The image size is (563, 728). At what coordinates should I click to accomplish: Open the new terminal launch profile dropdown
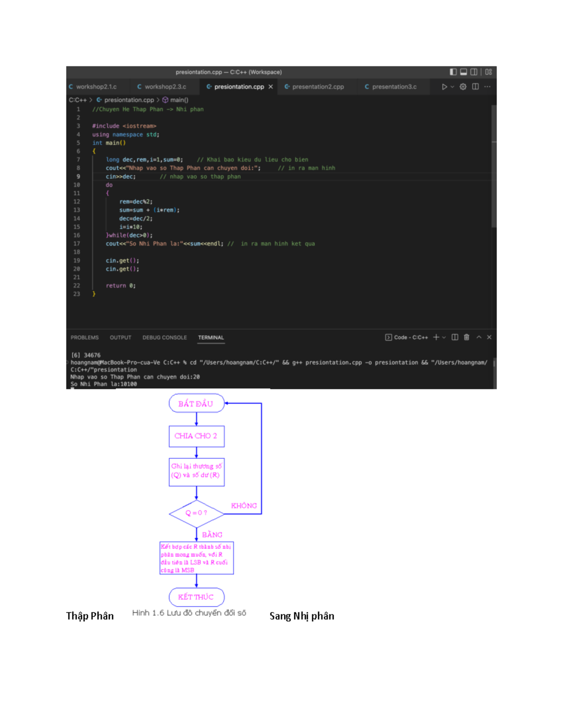click(444, 338)
